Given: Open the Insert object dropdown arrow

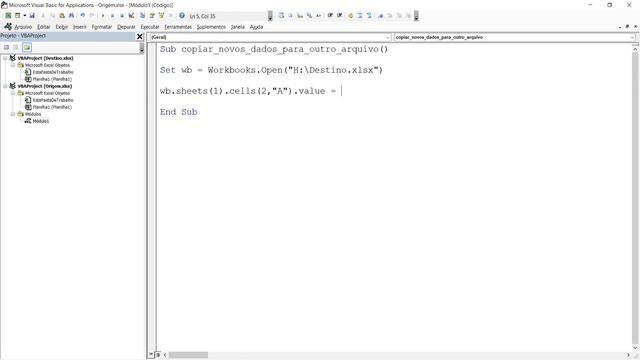Looking at the screenshot, I should click(24, 16).
